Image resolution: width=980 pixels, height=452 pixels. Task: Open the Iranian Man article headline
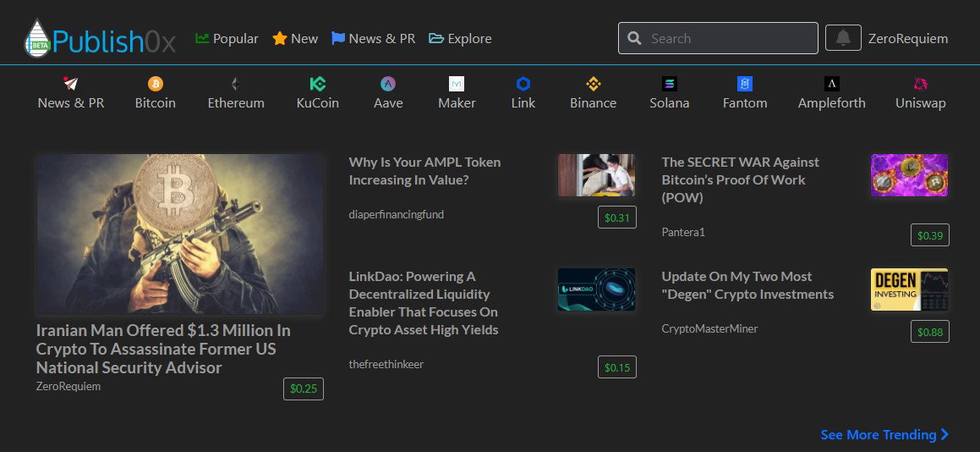click(x=163, y=349)
